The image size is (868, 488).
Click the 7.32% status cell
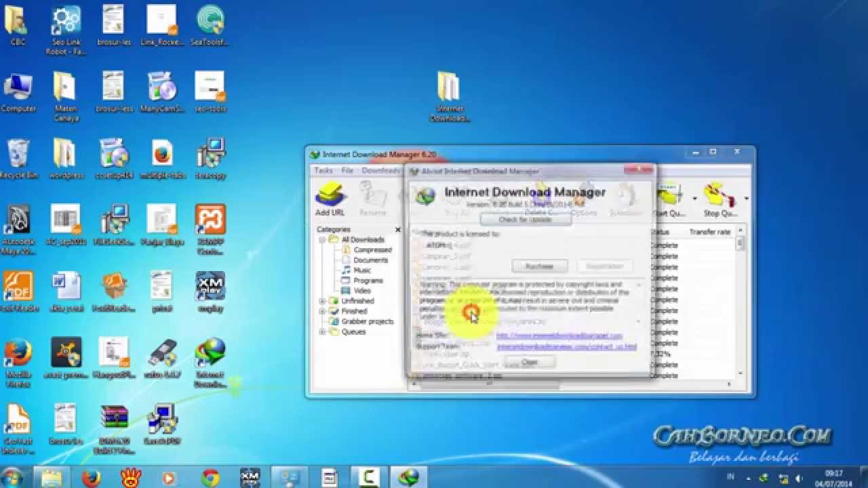click(x=661, y=354)
